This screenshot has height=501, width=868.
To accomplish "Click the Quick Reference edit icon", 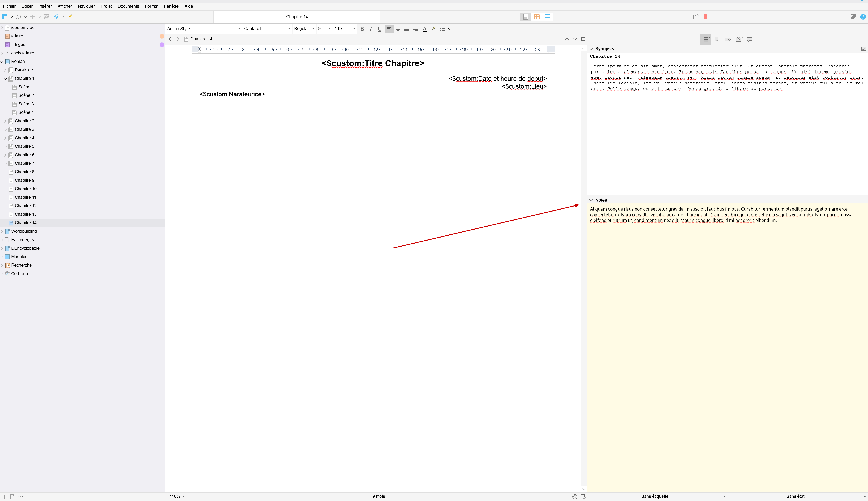I will tap(69, 17).
